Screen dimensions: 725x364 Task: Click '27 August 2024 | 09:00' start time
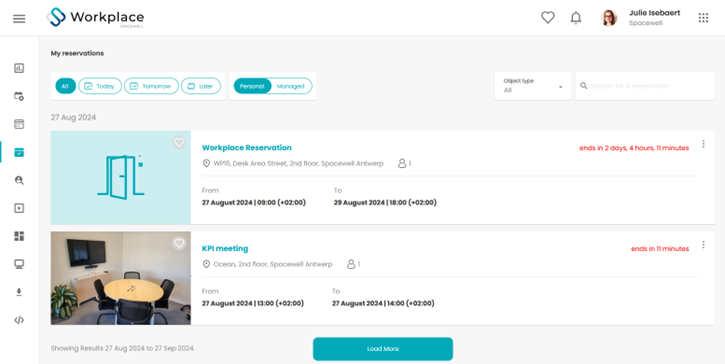point(254,203)
